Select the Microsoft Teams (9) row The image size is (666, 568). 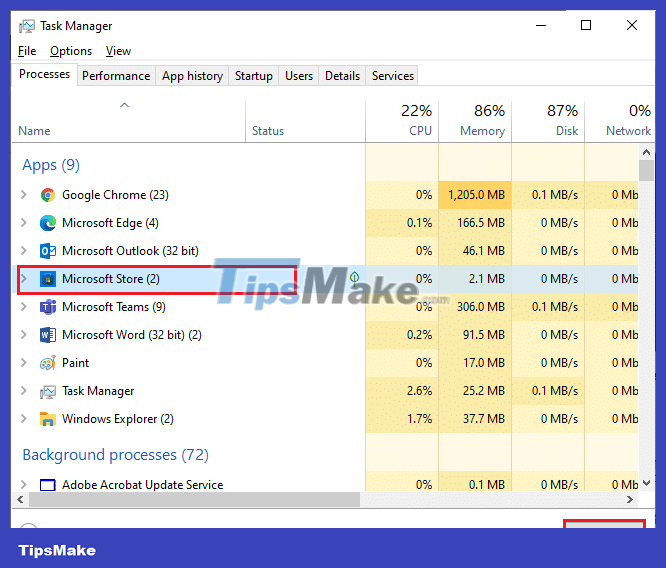click(325, 307)
